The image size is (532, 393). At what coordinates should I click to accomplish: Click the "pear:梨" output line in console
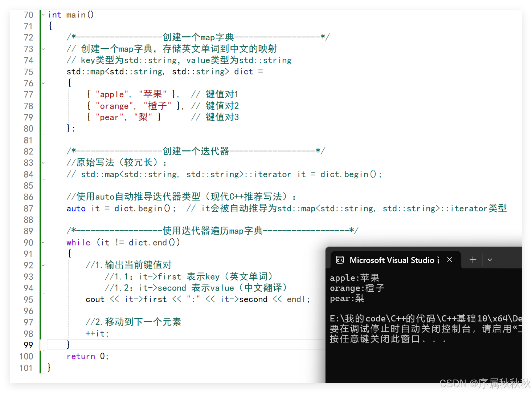click(x=347, y=298)
